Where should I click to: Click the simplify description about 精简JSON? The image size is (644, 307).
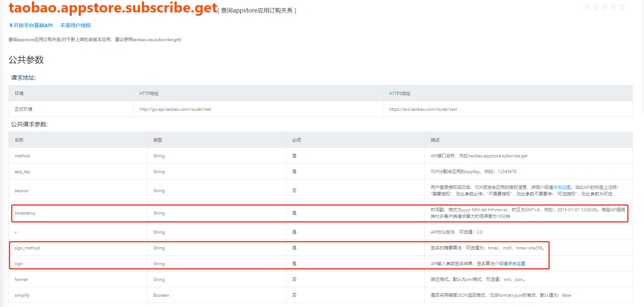click(x=501, y=295)
